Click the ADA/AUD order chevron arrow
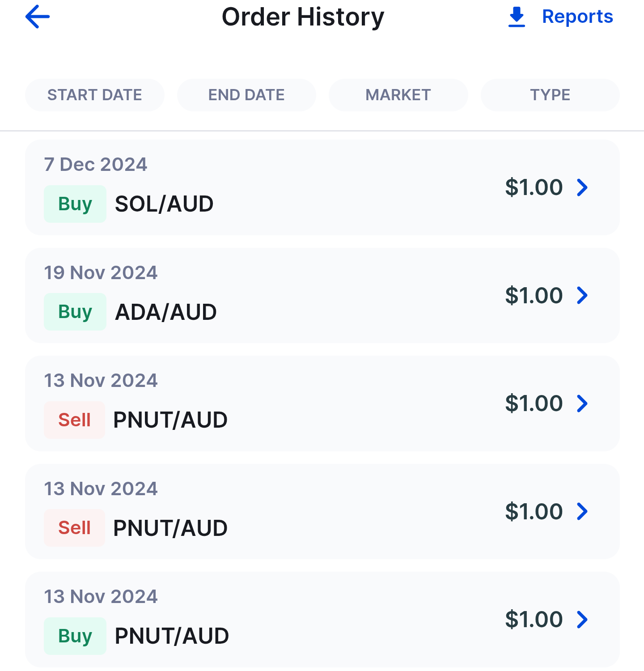The image size is (644, 671). 582,295
